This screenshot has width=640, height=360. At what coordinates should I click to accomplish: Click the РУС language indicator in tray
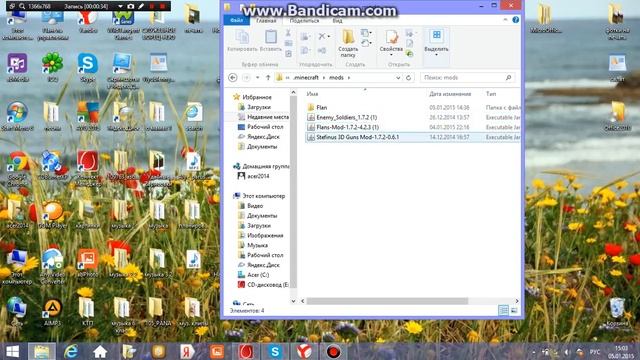click(595, 352)
